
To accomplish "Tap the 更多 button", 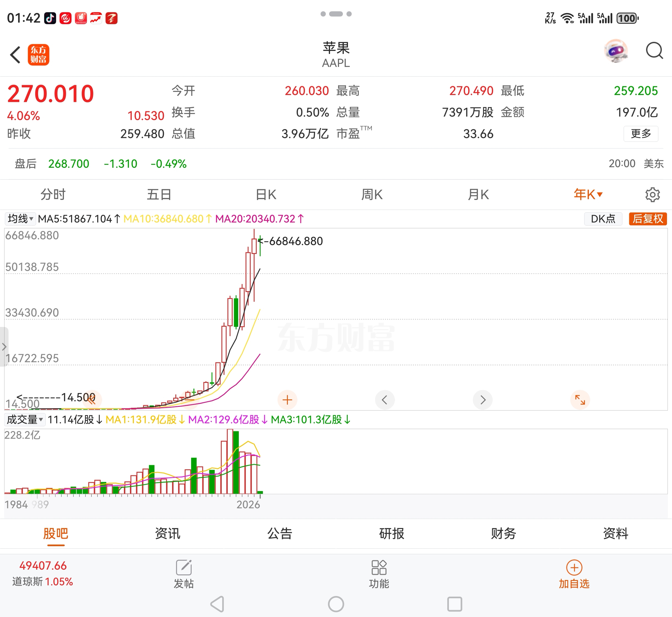I will pos(640,134).
